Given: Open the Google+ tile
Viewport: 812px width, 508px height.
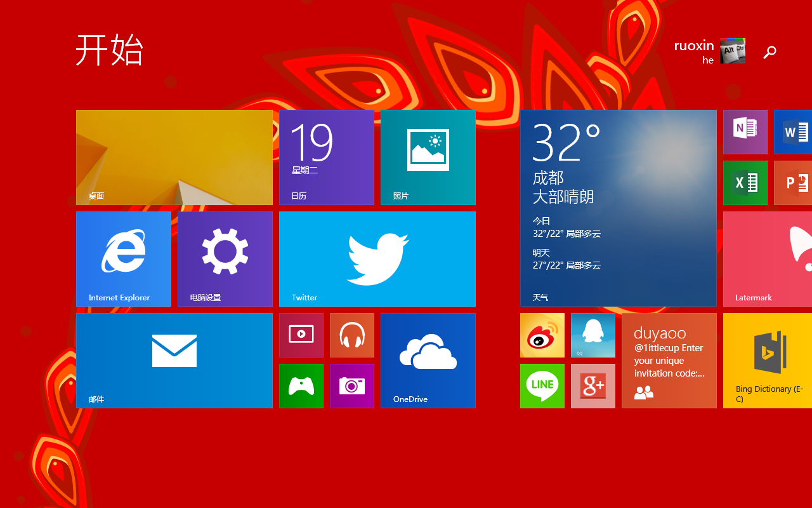Looking at the screenshot, I should pos(593,386).
